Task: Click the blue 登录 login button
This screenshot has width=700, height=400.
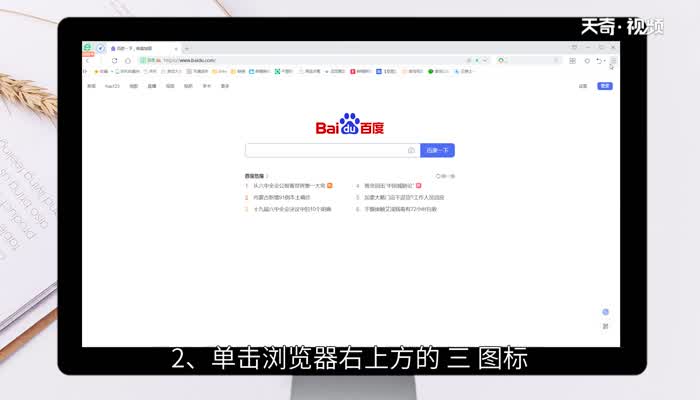Action: coord(605,86)
